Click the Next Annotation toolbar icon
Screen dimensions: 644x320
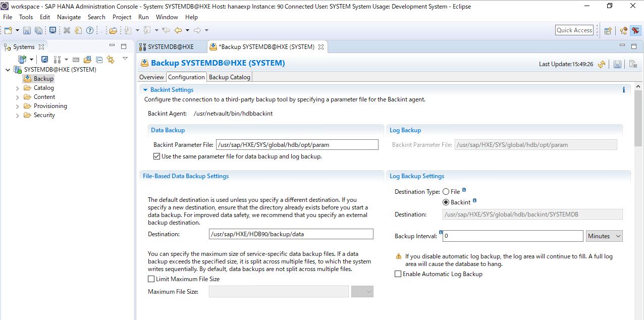[128, 30]
